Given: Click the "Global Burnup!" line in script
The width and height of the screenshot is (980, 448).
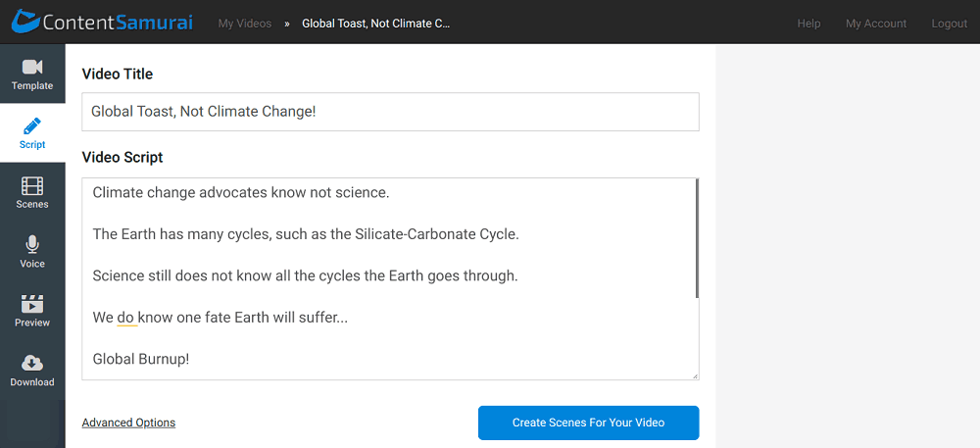Looking at the screenshot, I should tap(141, 359).
